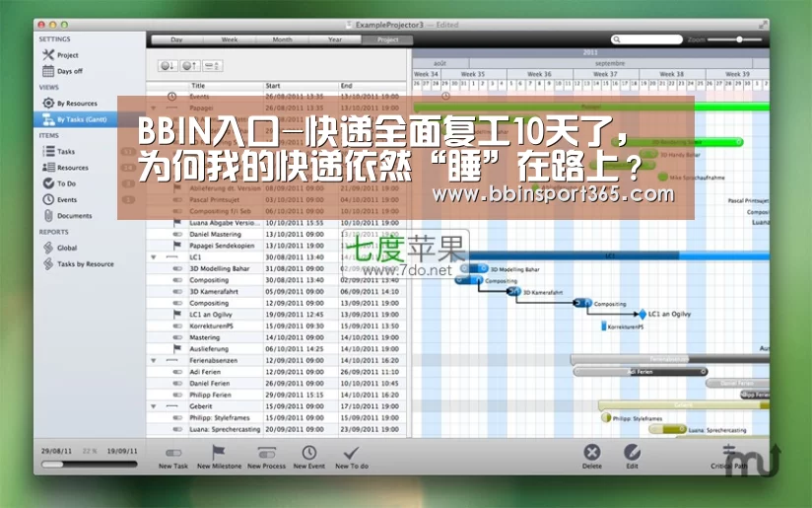Select the Mastering task row

(x=277, y=337)
